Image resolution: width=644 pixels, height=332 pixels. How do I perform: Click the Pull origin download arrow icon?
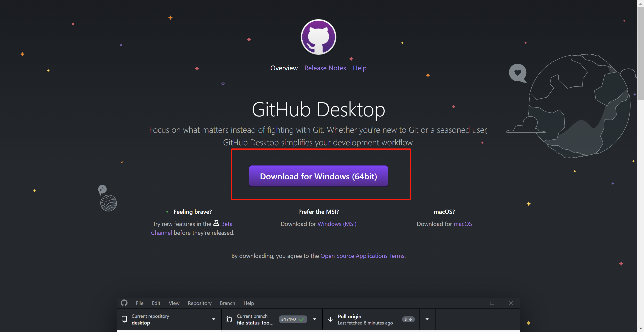330,319
